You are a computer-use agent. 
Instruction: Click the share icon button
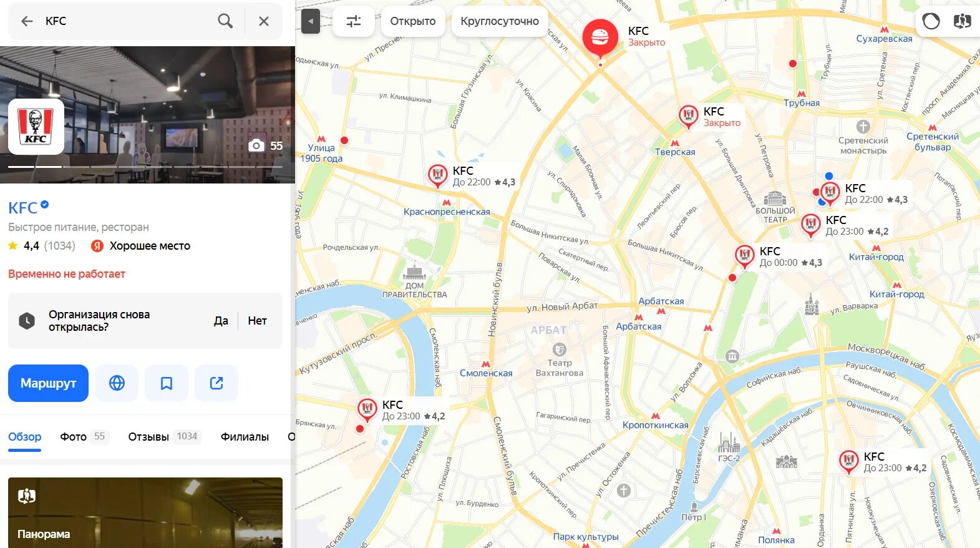[x=216, y=383]
